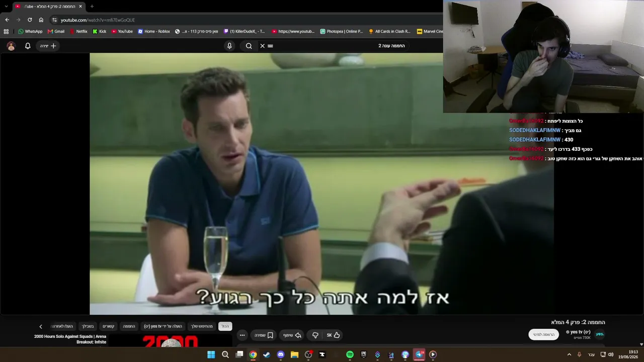Select the 'בשבילך' filter chip

click(88, 326)
